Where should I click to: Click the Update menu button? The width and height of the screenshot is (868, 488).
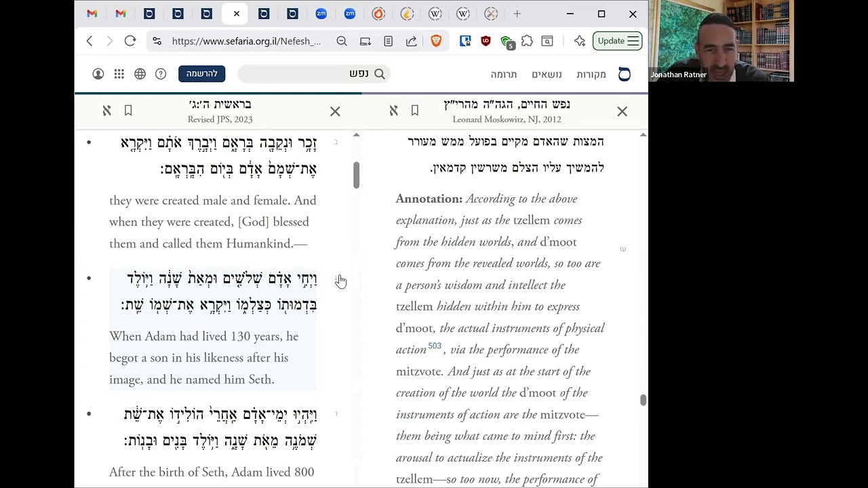tap(617, 41)
